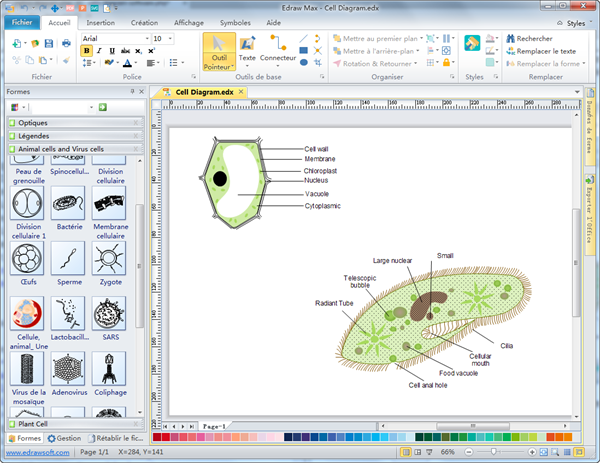The height and width of the screenshot is (463, 600).
Task: Toggle italic text formatting
Action: coord(99,50)
